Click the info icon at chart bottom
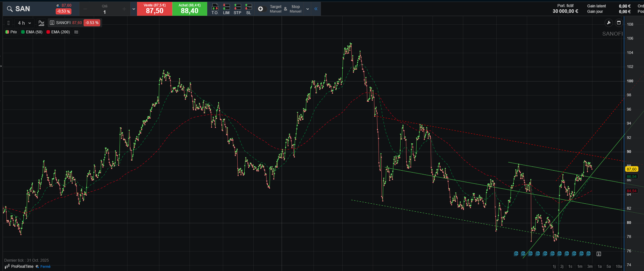 (x=599, y=254)
